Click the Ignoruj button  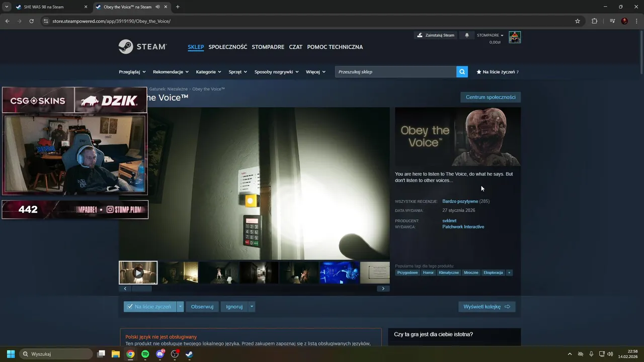pyautogui.click(x=234, y=307)
